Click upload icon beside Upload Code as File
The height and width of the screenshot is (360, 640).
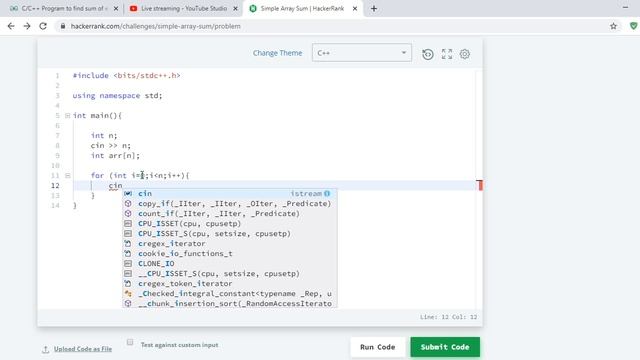(x=46, y=349)
